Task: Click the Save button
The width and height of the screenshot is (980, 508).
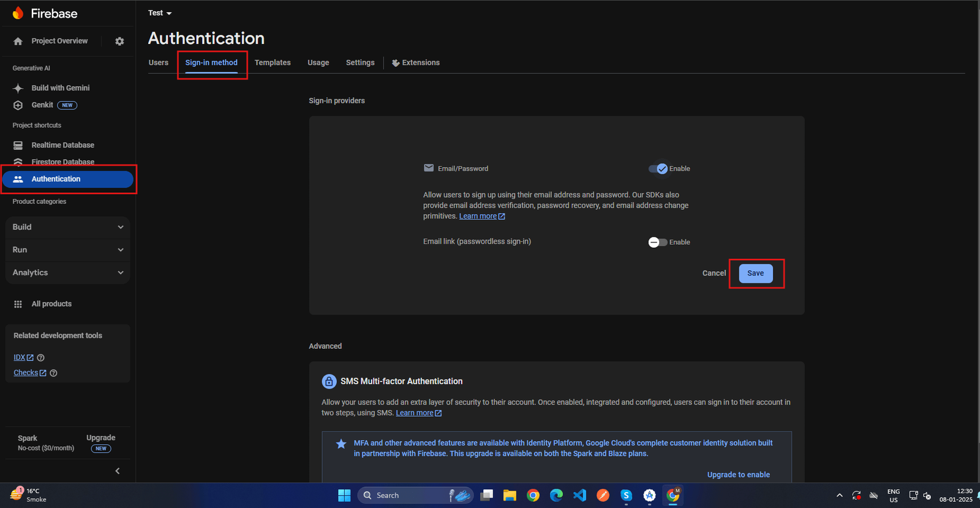Action: 755,273
